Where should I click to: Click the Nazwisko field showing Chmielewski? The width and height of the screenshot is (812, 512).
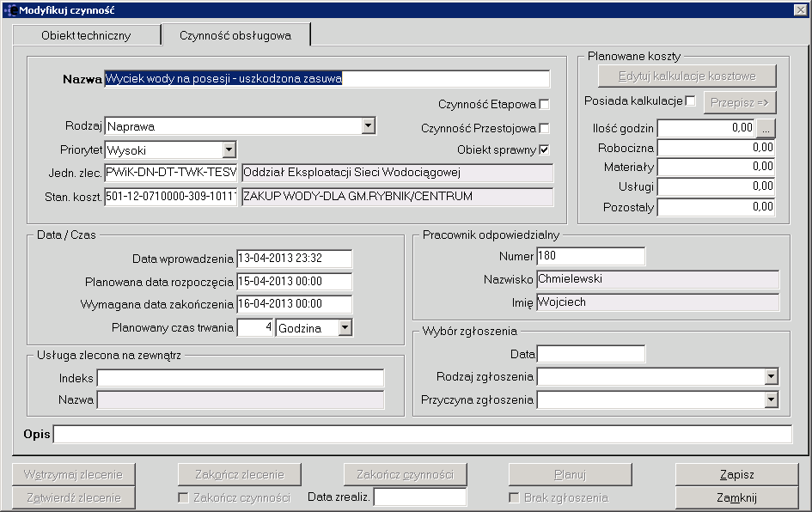click(x=657, y=279)
